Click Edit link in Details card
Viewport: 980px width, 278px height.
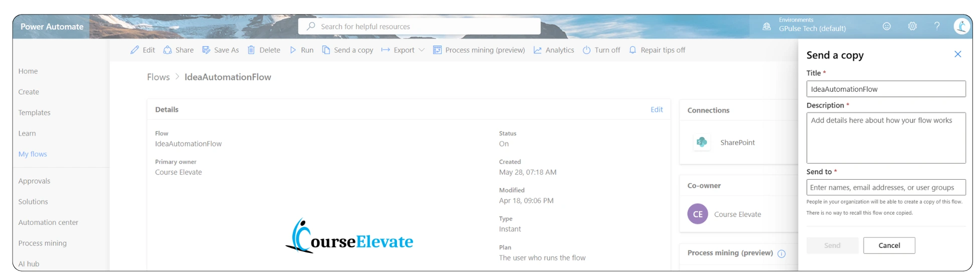(657, 109)
